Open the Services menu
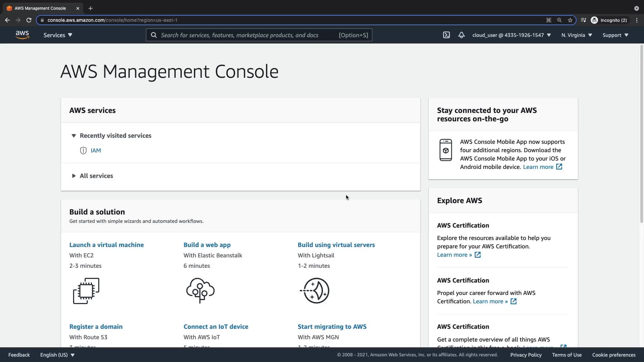Screen dimensions: 644x362 point(58,35)
